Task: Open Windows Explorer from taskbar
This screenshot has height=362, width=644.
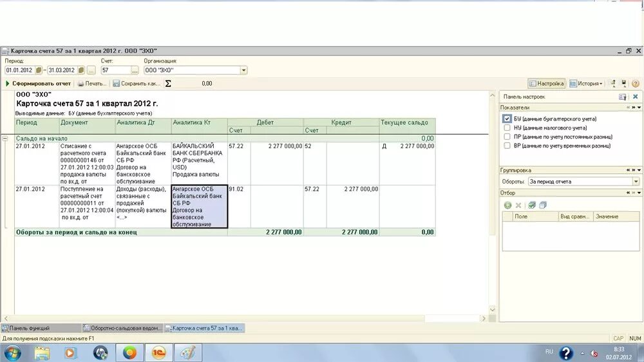Action: tap(42, 352)
